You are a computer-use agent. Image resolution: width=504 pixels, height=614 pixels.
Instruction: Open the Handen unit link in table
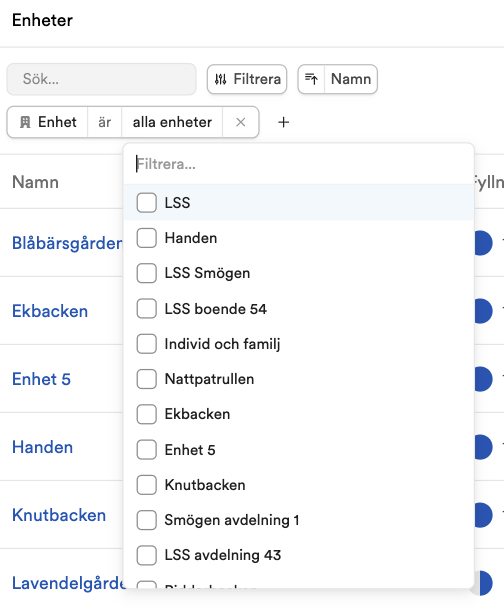(x=43, y=447)
